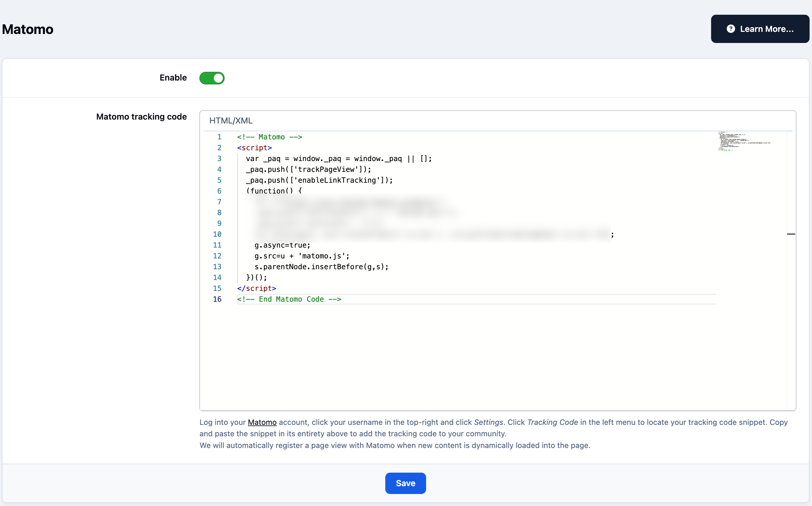Image resolution: width=812 pixels, height=506 pixels.
Task: Click the '(function() {' line
Action: coord(274,191)
